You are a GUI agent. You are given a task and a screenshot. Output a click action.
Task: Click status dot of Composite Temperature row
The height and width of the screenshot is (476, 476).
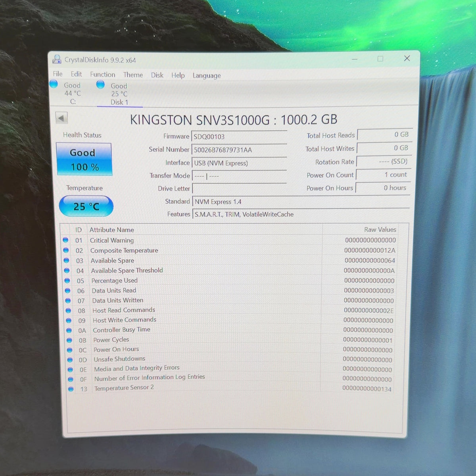tap(66, 250)
